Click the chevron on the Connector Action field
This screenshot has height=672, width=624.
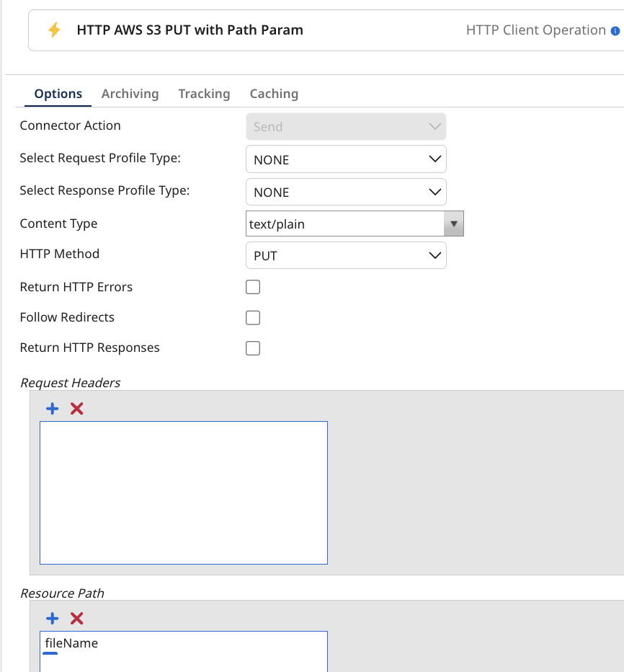click(434, 125)
